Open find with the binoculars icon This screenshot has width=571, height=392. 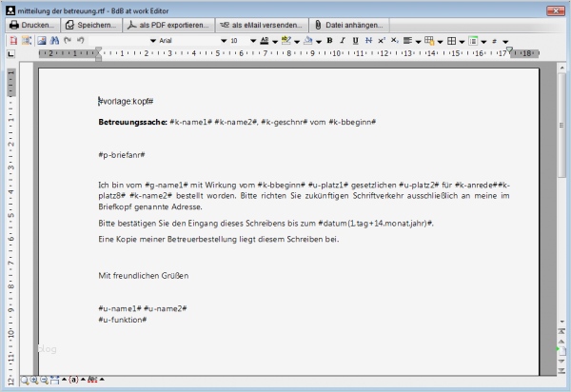coord(54,41)
